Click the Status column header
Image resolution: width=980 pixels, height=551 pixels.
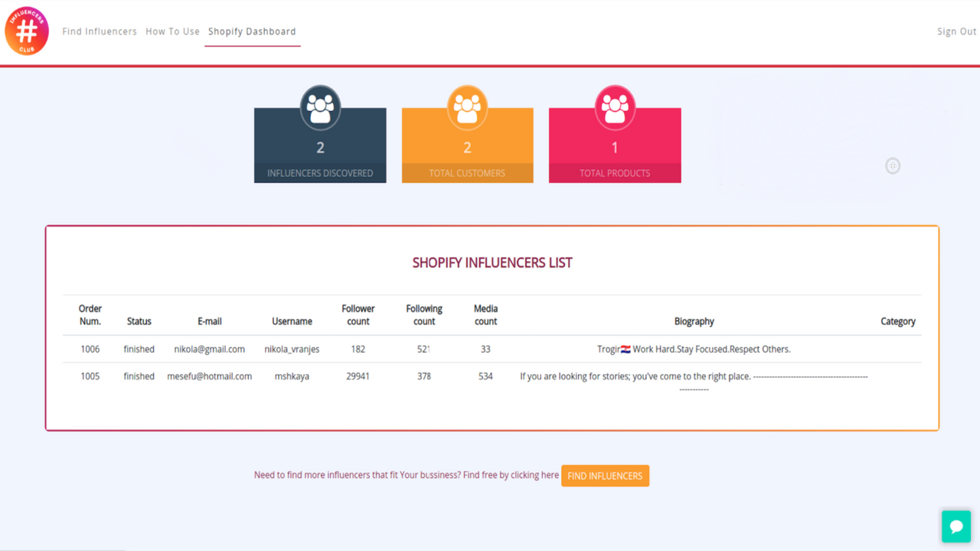tap(139, 321)
